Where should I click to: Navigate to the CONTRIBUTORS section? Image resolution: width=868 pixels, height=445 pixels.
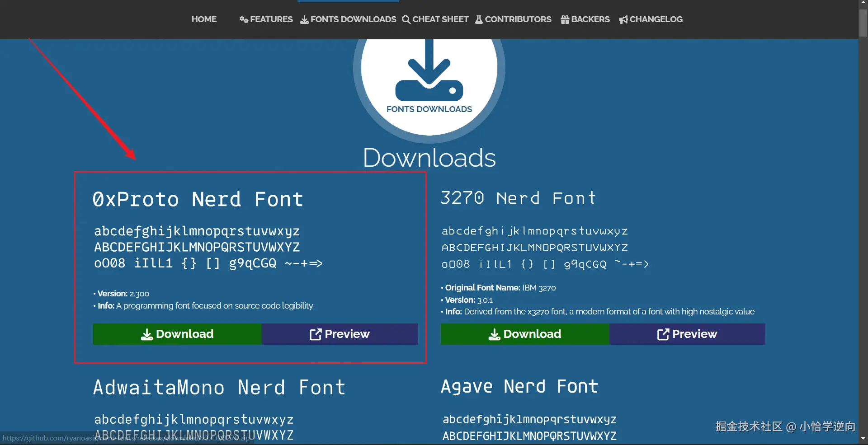(x=513, y=19)
